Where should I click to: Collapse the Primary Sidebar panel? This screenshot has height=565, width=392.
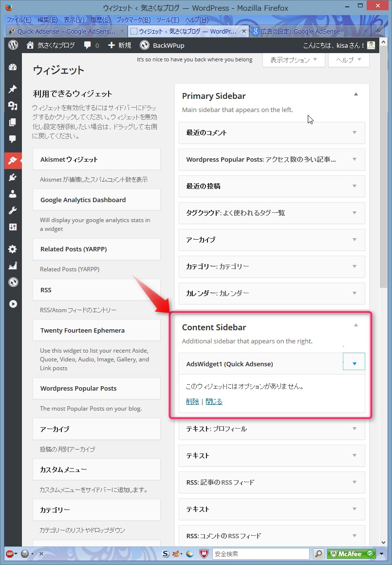(355, 94)
